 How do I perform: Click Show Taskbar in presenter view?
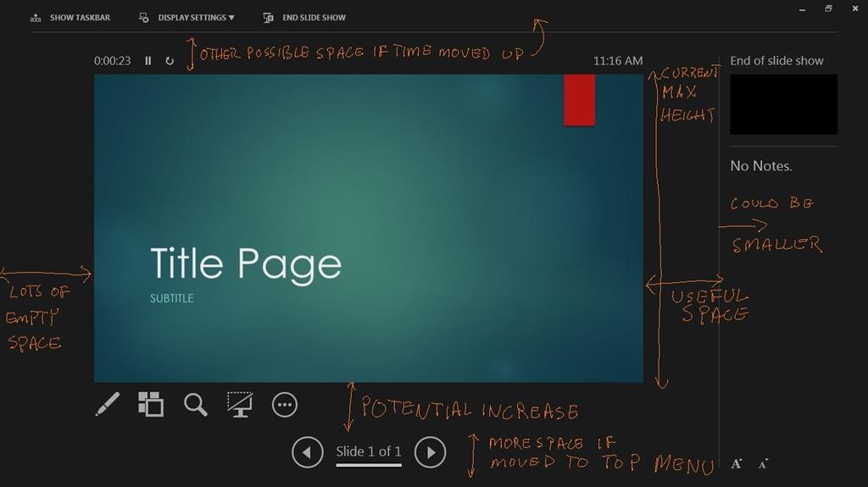[x=70, y=18]
